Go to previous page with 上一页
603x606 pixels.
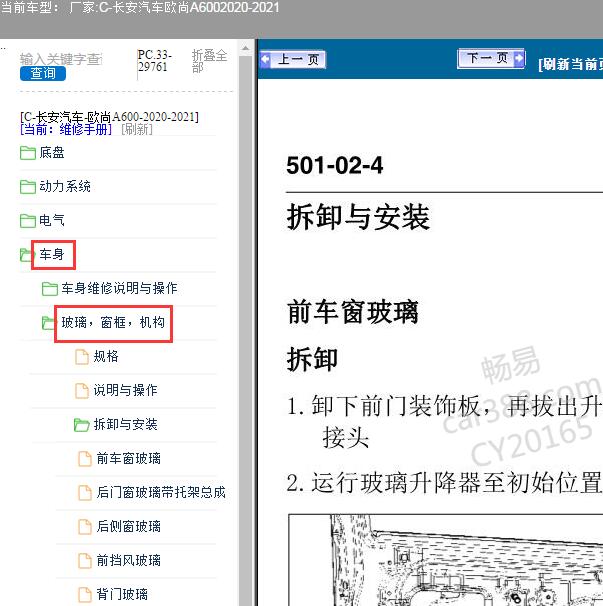click(x=293, y=60)
